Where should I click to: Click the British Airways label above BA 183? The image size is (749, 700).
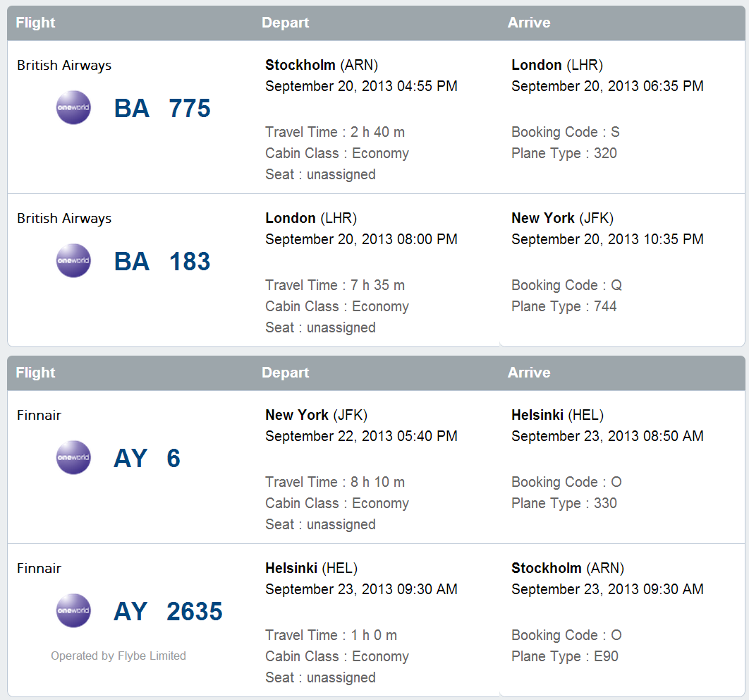click(x=64, y=219)
